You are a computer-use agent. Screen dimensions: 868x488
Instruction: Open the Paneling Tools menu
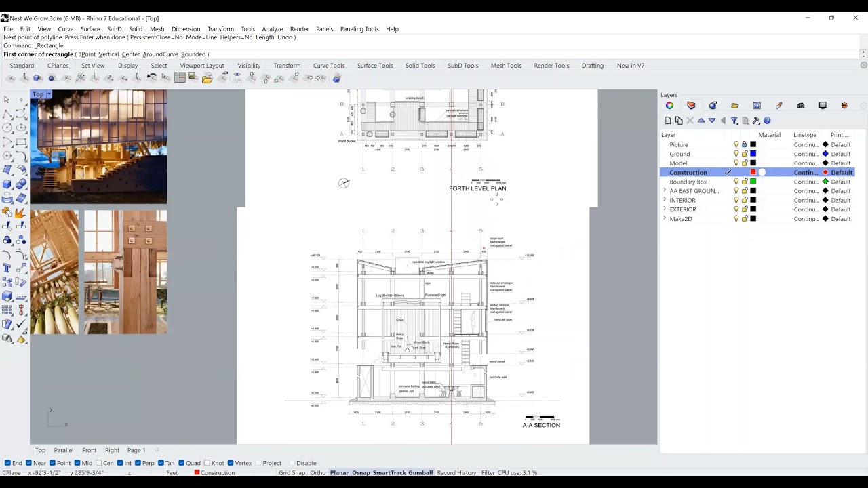pos(359,29)
